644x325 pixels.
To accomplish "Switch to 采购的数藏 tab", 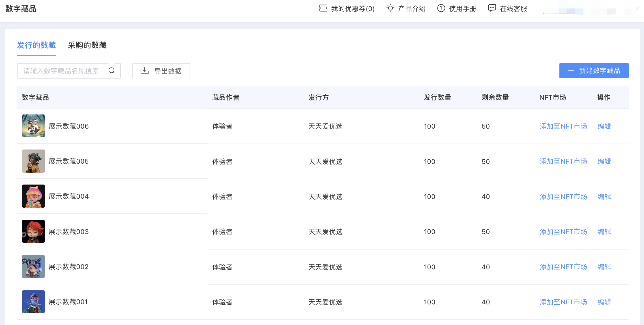I will point(87,45).
